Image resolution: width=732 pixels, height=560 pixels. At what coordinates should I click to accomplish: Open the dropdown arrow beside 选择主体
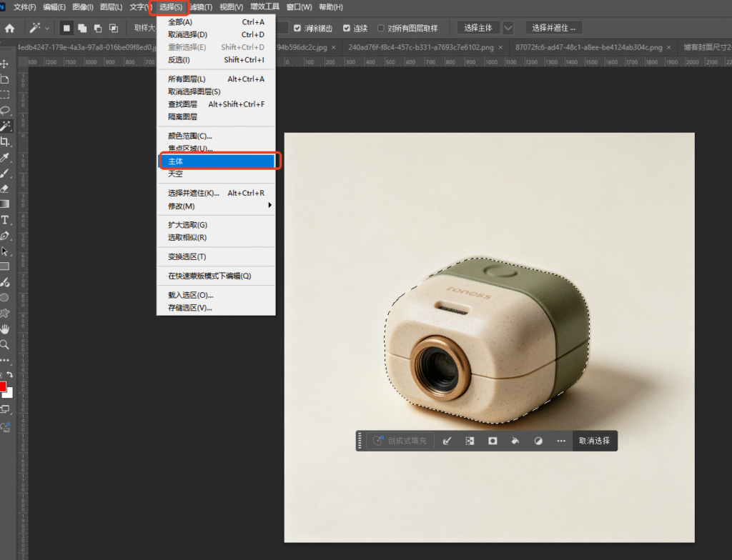point(508,29)
